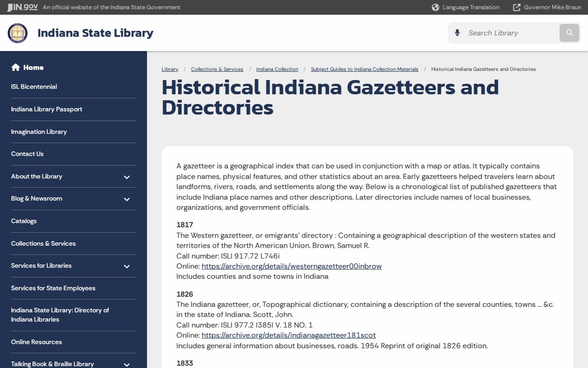Open the Language Translation option
Viewport: 588px width, 368px height.
coord(471,7)
